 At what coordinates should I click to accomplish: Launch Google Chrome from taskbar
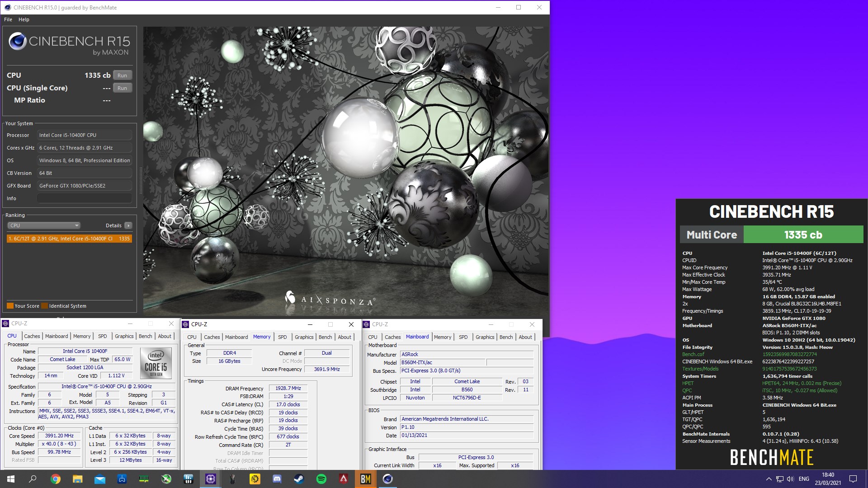pos(55,479)
